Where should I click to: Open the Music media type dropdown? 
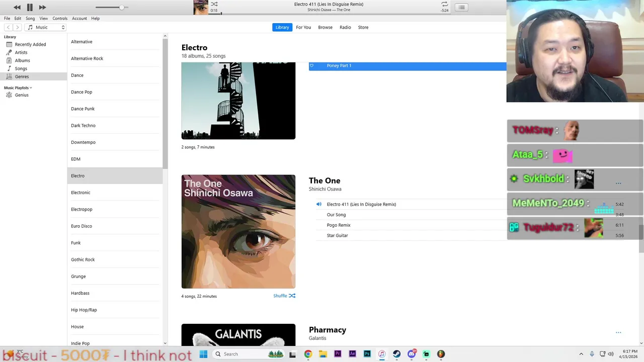click(45, 27)
